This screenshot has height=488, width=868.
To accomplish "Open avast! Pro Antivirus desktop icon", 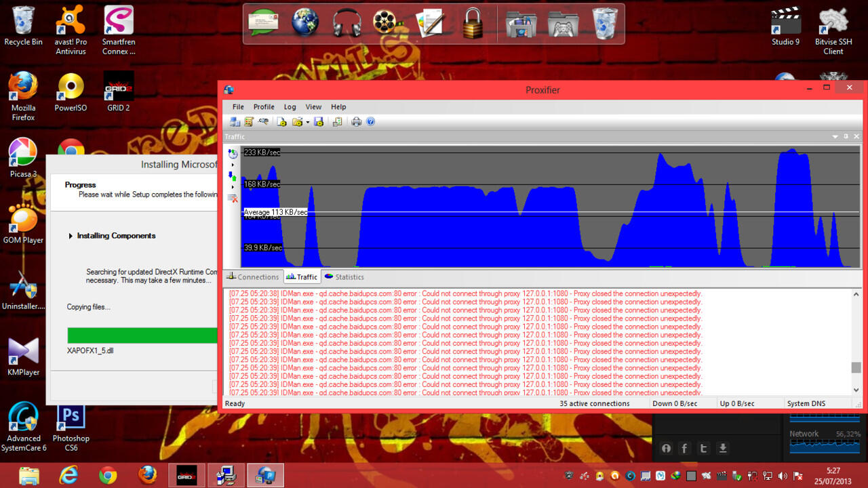I will point(71,30).
